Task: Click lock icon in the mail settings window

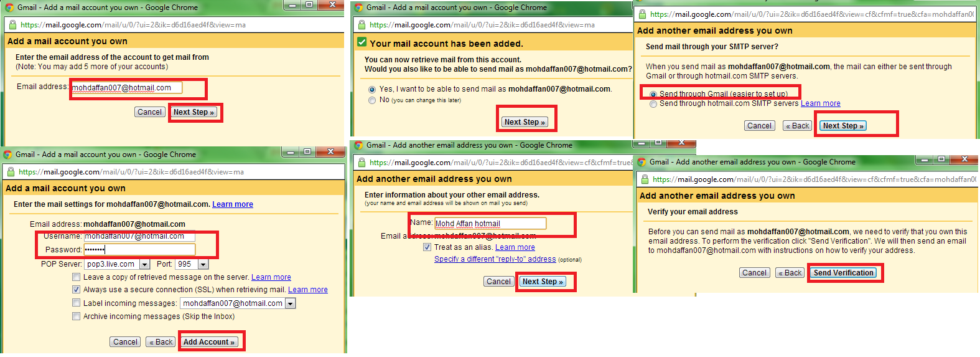Action: 10,172
